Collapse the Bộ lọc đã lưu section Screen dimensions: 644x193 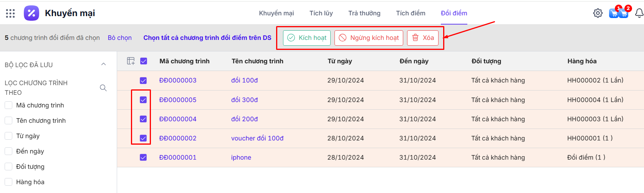[x=103, y=64]
